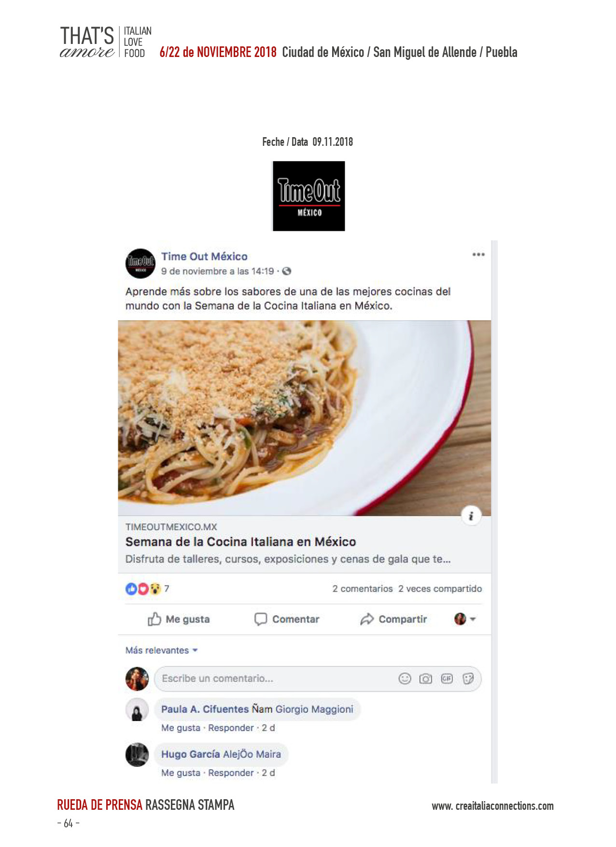Attach a photo using camera icon
616x847 pixels.
[x=425, y=678]
